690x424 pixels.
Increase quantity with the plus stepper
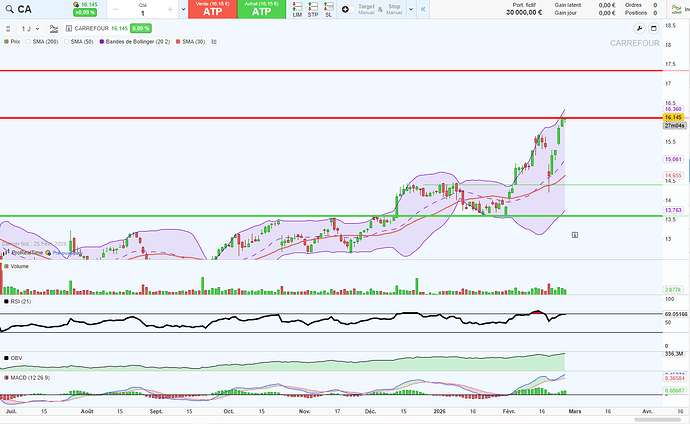point(170,10)
